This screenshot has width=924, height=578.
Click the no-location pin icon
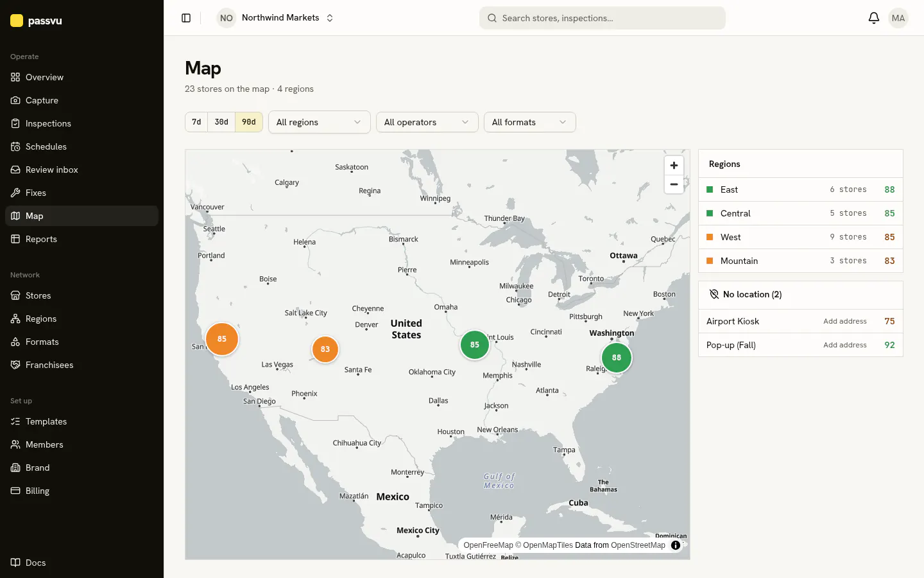tap(714, 294)
